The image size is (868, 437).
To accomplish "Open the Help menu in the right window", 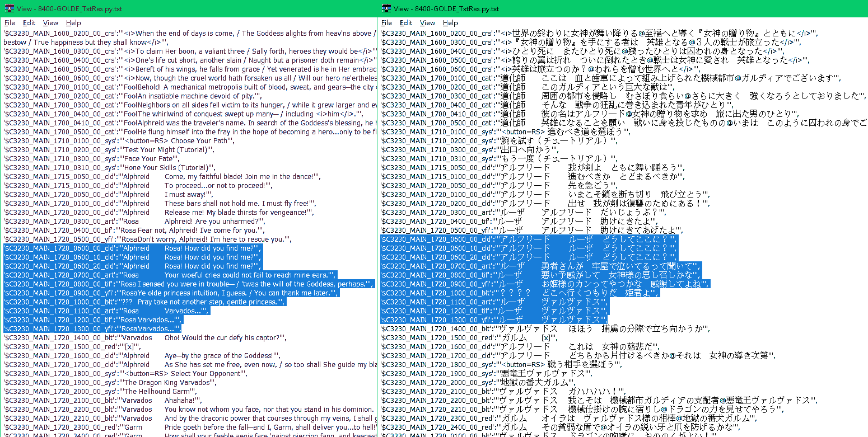I will coord(450,23).
